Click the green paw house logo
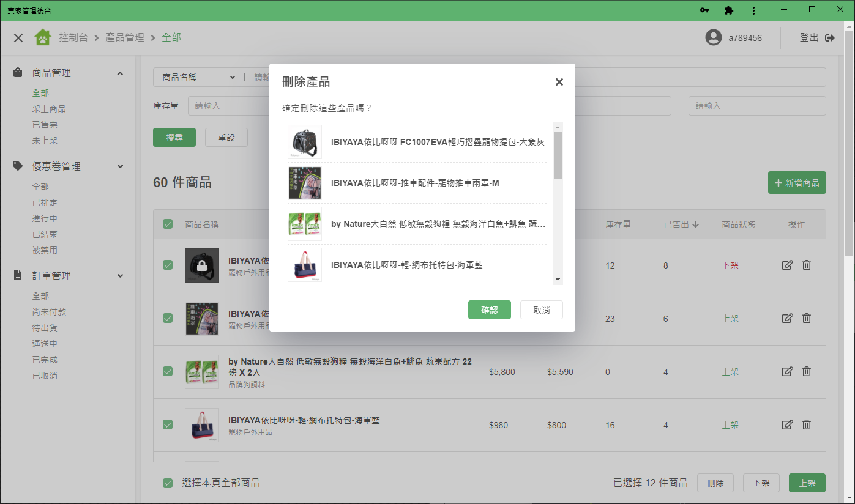855x504 pixels. coord(42,38)
